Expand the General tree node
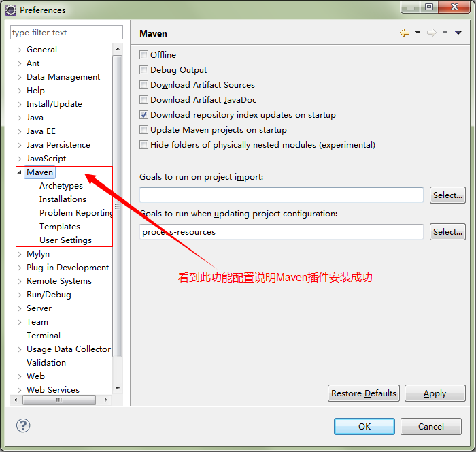Viewport: 476px width, 452px height. (x=20, y=50)
